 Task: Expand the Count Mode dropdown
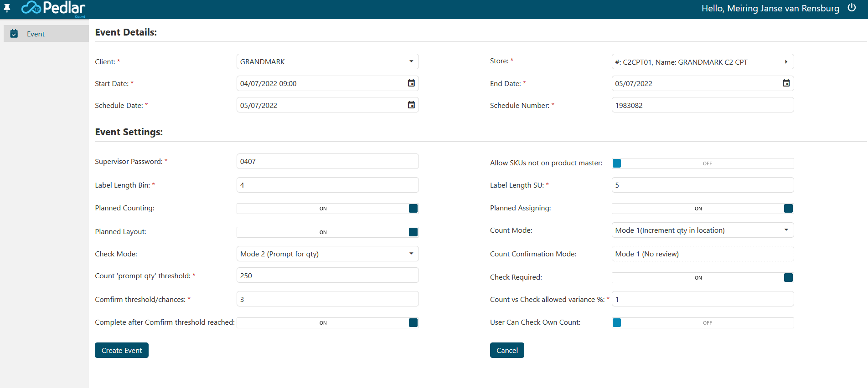(786, 230)
